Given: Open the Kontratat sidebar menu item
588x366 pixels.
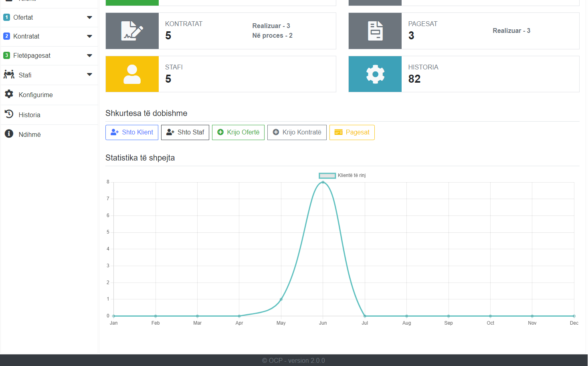Looking at the screenshot, I should point(49,37).
